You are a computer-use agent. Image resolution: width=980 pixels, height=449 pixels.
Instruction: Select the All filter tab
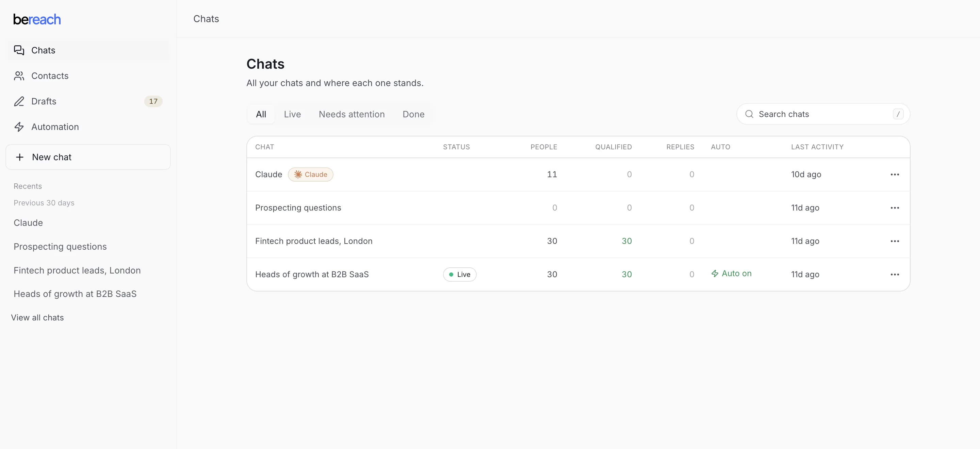[x=261, y=114]
